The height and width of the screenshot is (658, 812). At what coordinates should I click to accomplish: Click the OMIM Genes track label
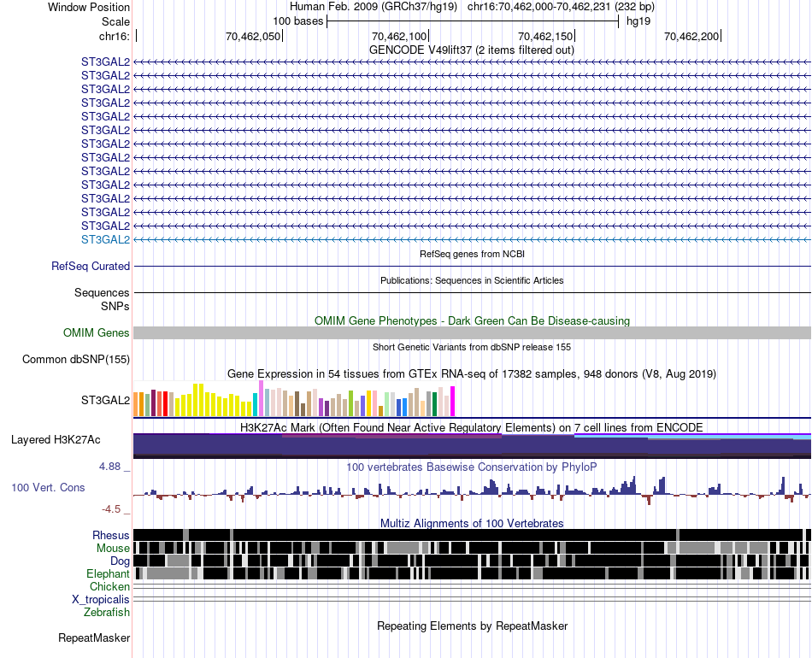(x=97, y=333)
